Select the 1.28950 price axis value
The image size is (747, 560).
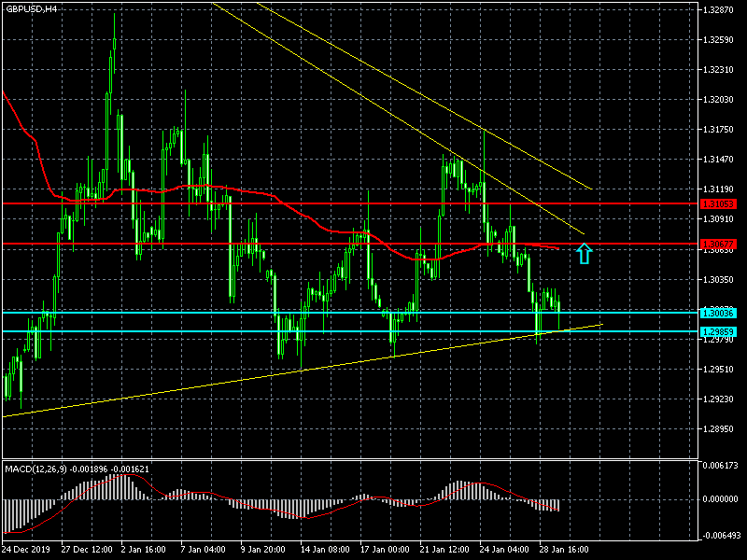click(718, 429)
